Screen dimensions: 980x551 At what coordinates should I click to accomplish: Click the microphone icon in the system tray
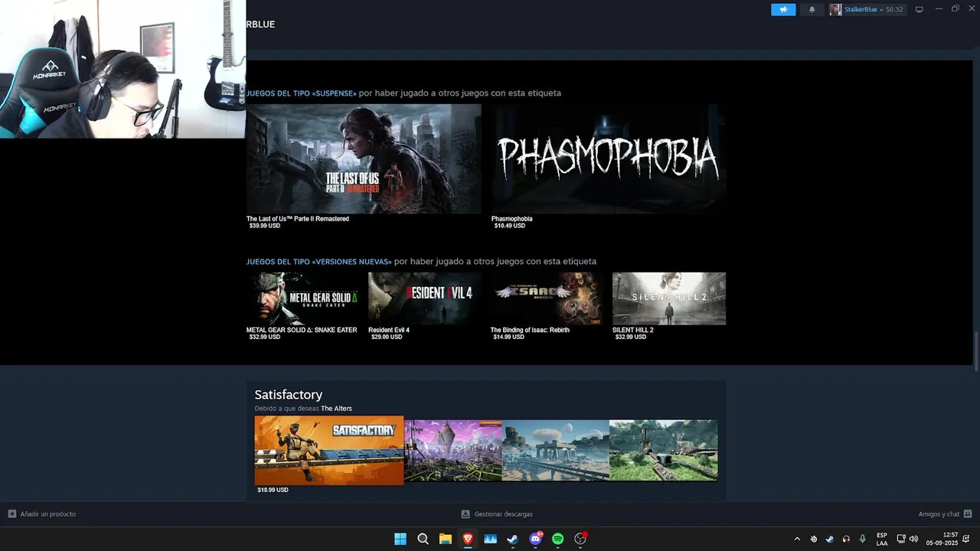pyautogui.click(x=863, y=539)
